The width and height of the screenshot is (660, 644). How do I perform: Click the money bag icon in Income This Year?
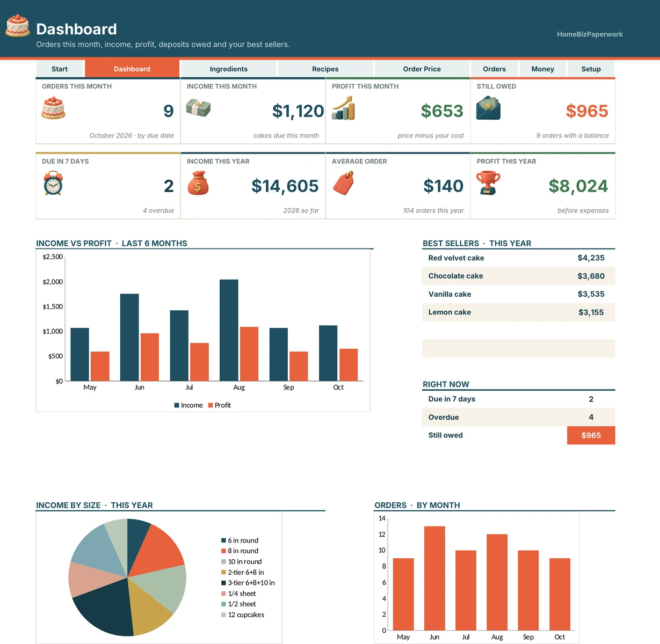tap(198, 183)
